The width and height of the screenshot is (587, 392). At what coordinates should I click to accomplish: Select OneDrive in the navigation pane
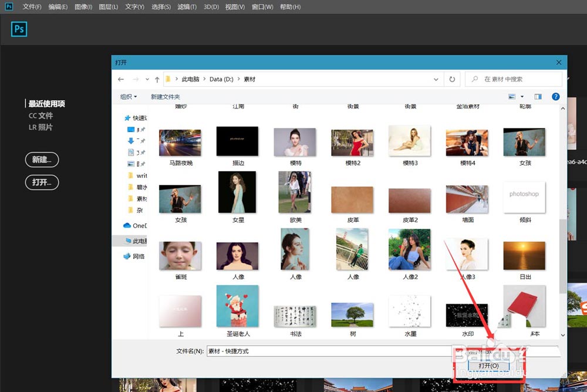pyautogui.click(x=135, y=225)
